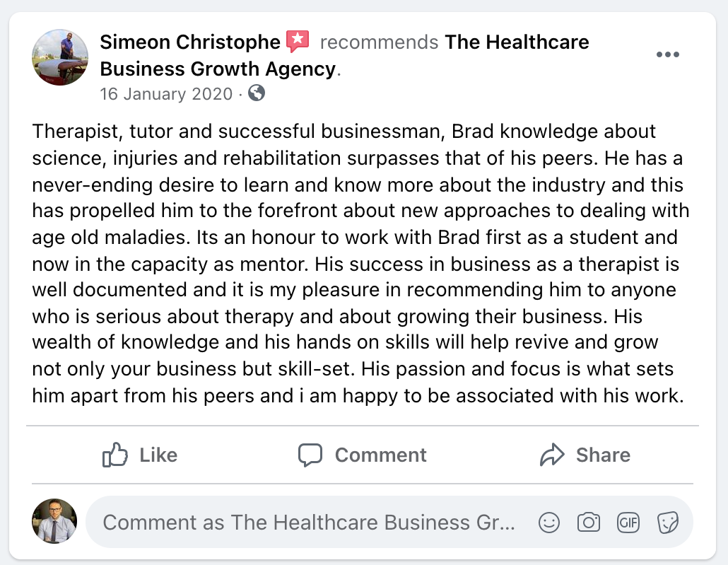Open the sticker picker in comment box
Image resolution: width=728 pixels, height=565 pixels.
(667, 523)
